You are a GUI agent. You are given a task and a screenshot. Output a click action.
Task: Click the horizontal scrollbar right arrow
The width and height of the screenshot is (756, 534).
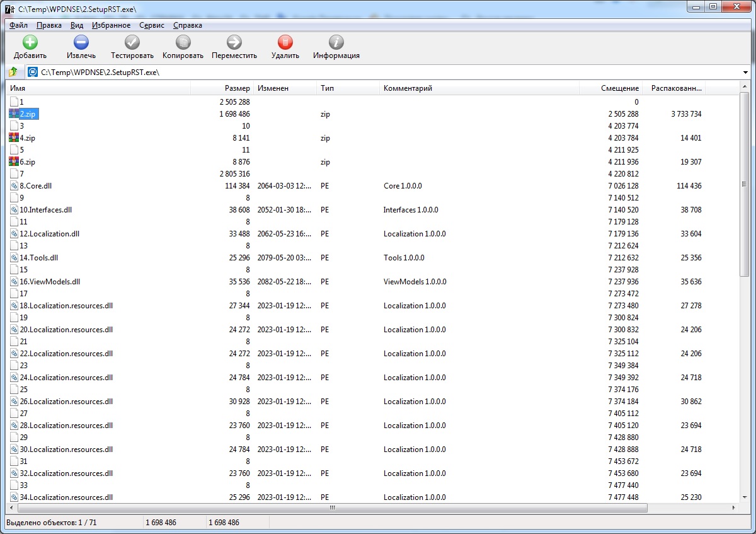[733, 508]
